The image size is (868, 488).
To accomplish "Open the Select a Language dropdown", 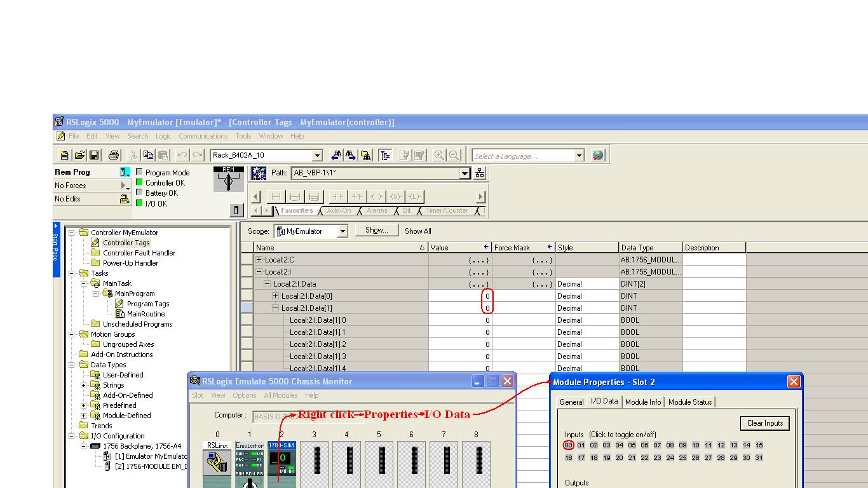I will click(579, 156).
